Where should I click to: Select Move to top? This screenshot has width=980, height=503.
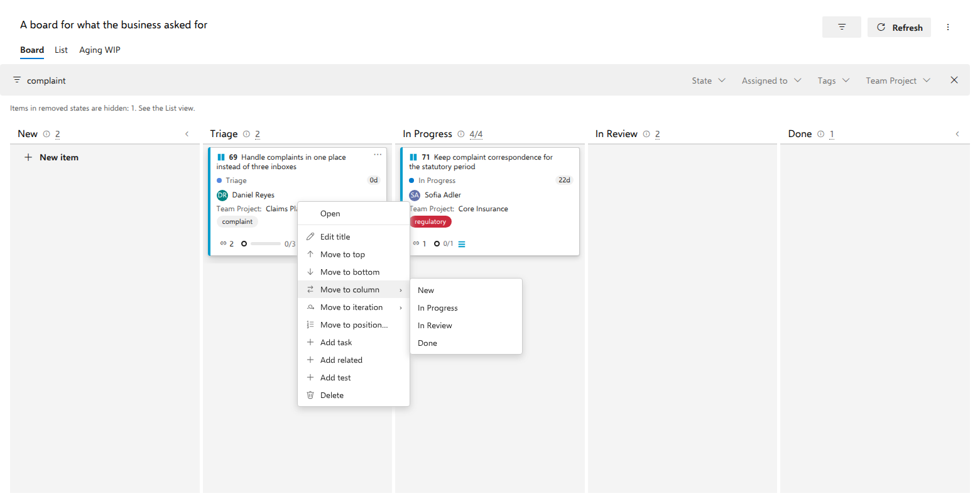coord(354,254)
